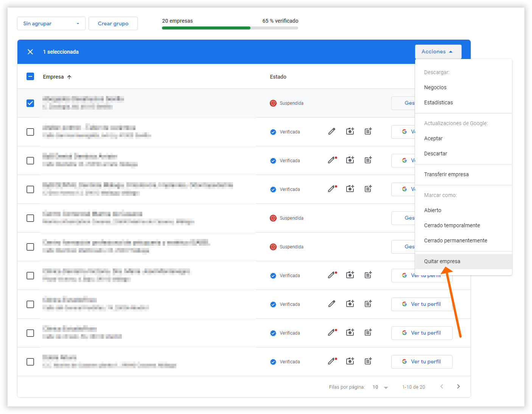Screen dimensions: 532x414
Task: Click the Crear grupo button
Action: coord(113,23)
